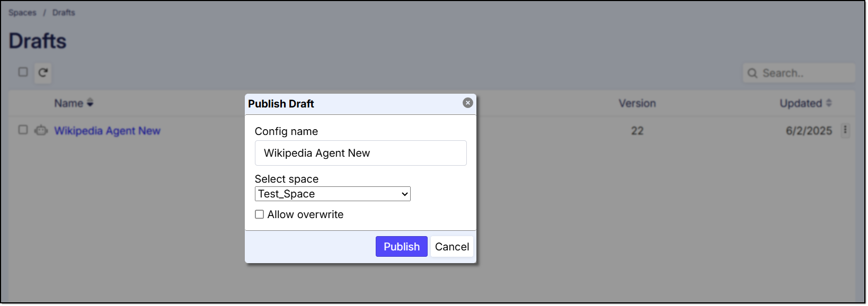Go to Spaces in the breadcrumb
This screenshot has width=868, height=306.
22,13
